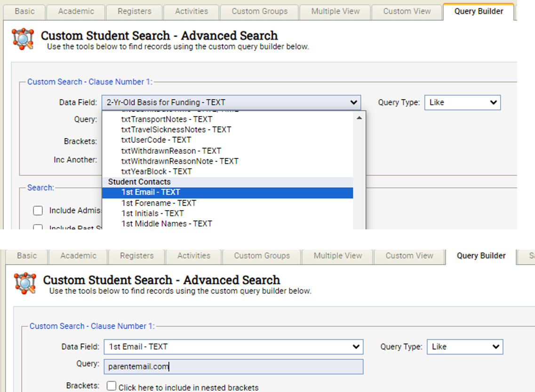
Task: Open Data Field dropdown showing 2-Yr-Old Basis
Action: [231, 102]
